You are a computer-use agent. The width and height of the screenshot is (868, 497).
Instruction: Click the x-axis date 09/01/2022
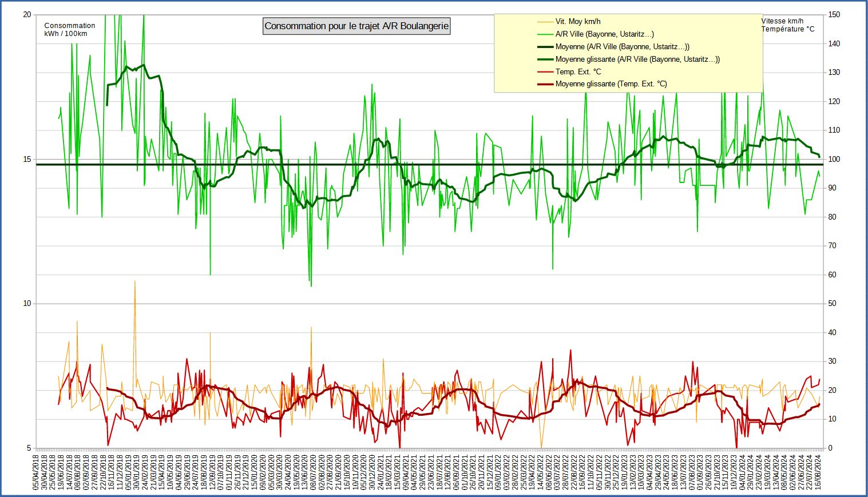click(x=499, y=472)
